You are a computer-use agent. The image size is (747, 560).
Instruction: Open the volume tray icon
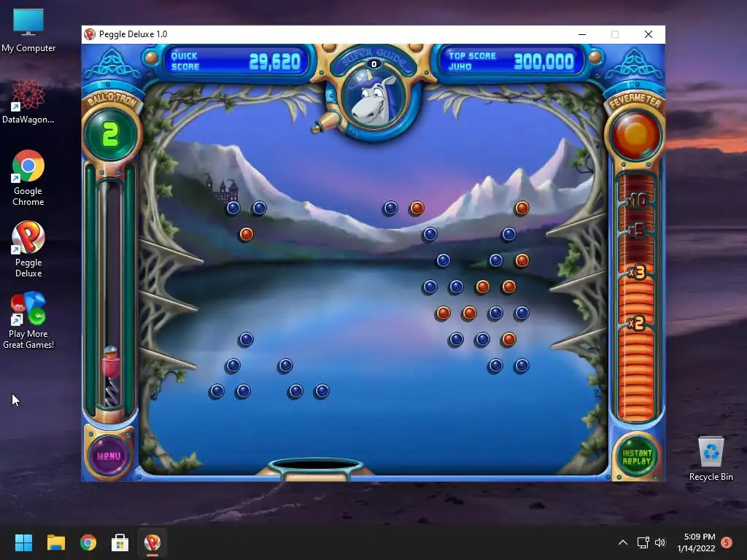(x=659, y=542)
